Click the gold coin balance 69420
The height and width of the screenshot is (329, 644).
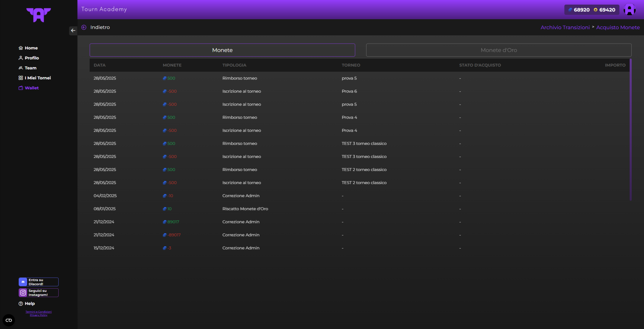tap(605, 10)
